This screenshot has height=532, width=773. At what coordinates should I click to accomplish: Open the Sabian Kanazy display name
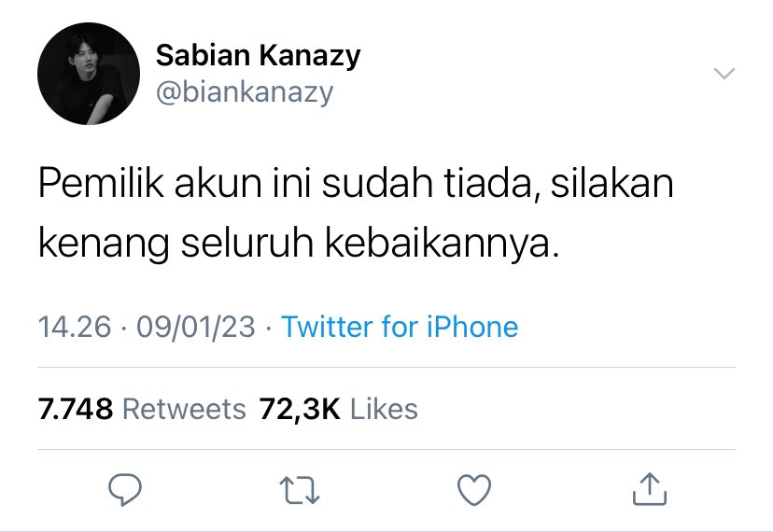tap(259, 56)
